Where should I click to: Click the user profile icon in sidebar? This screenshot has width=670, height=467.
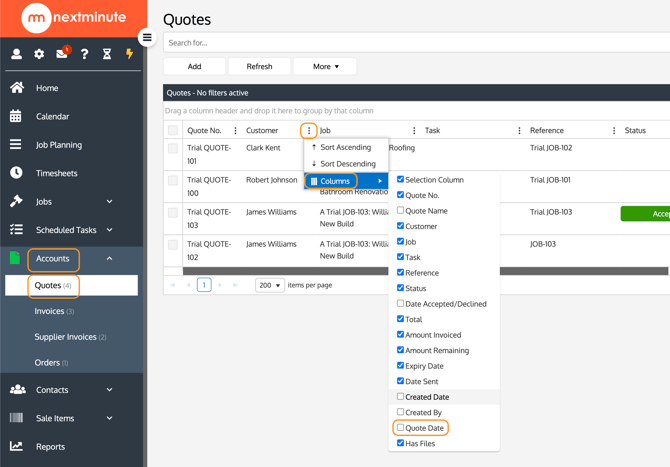[x=16, y=54]
